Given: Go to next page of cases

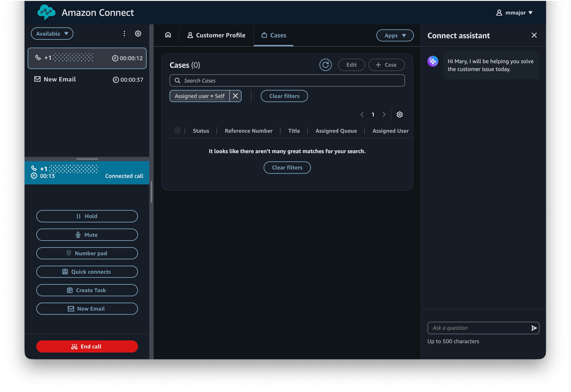Looking at the screenshot, I should click(x=384, y=114).
